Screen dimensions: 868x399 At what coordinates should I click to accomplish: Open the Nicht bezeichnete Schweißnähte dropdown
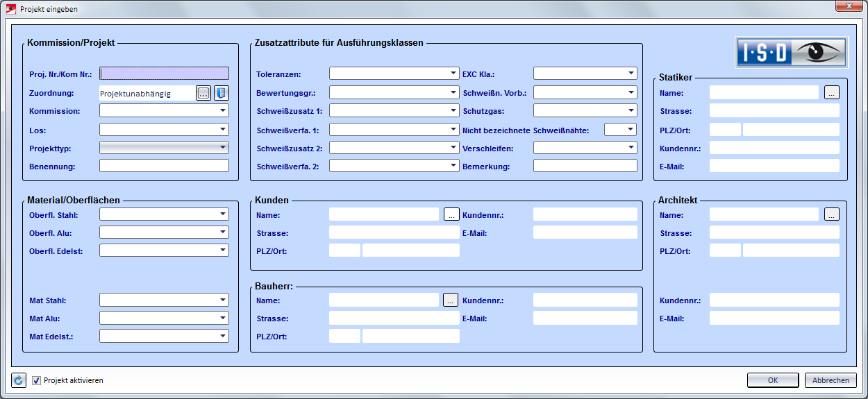630,130
